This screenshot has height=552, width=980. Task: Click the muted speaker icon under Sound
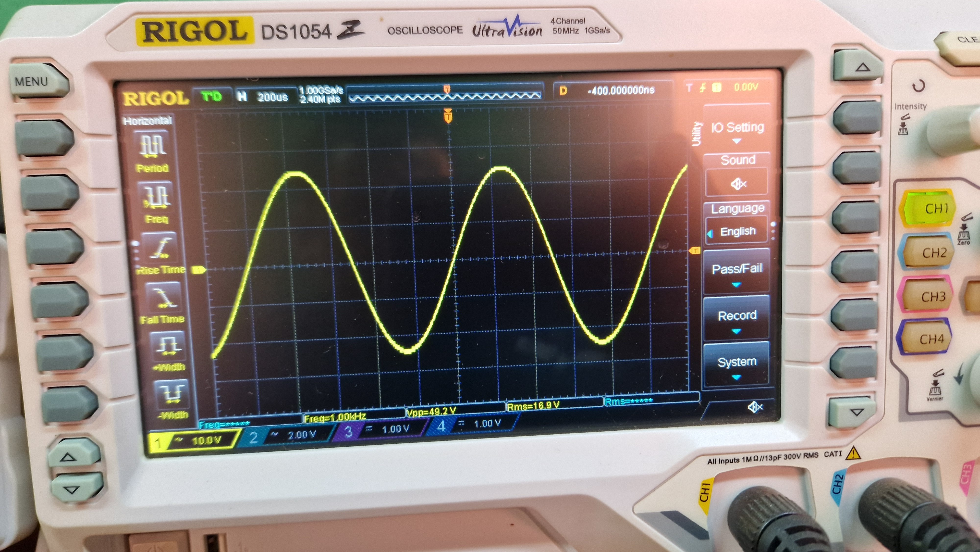coord(738,184)
